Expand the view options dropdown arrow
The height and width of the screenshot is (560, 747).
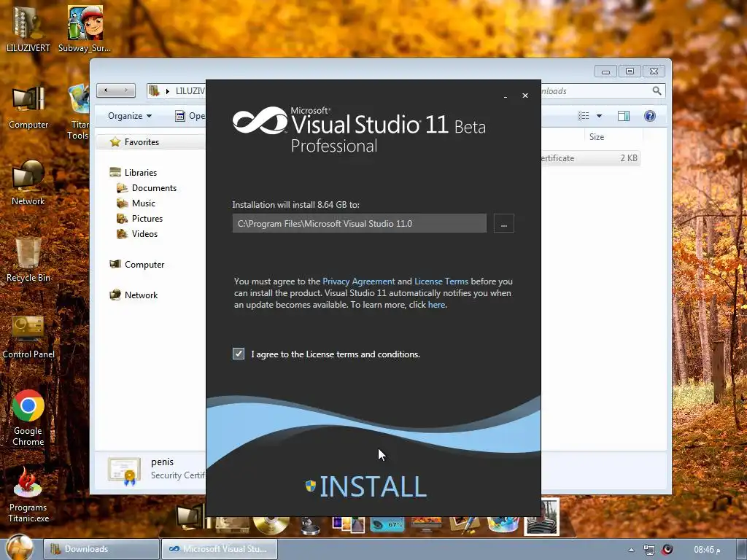click(600, 116)
